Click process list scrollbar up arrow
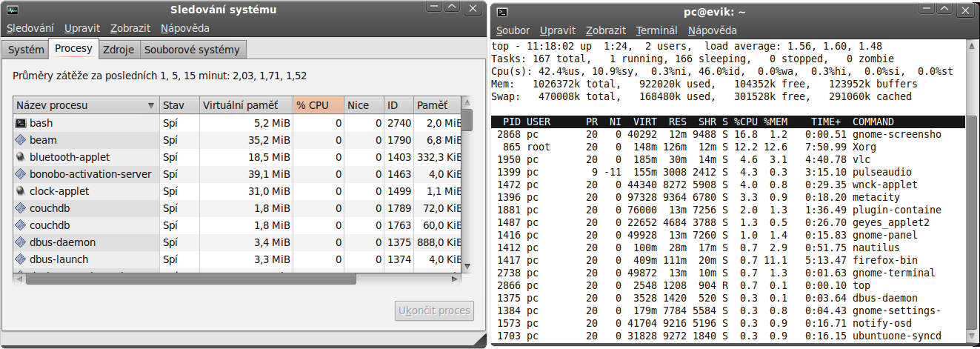 [467, 102]
